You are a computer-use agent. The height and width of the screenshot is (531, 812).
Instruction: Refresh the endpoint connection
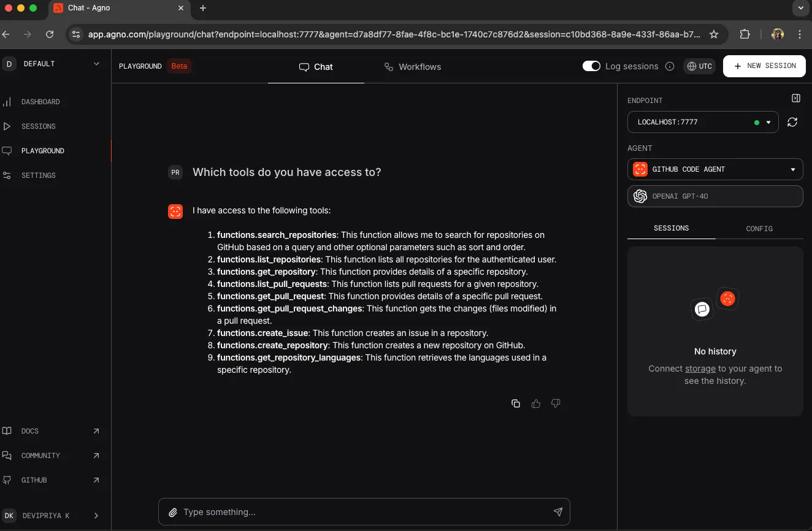(x=792, y=122)
